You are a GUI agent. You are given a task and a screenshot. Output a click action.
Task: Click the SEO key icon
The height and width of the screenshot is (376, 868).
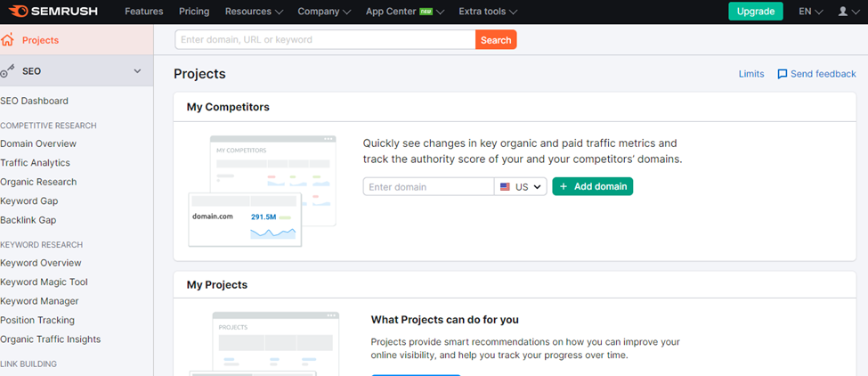pos(7,71)
